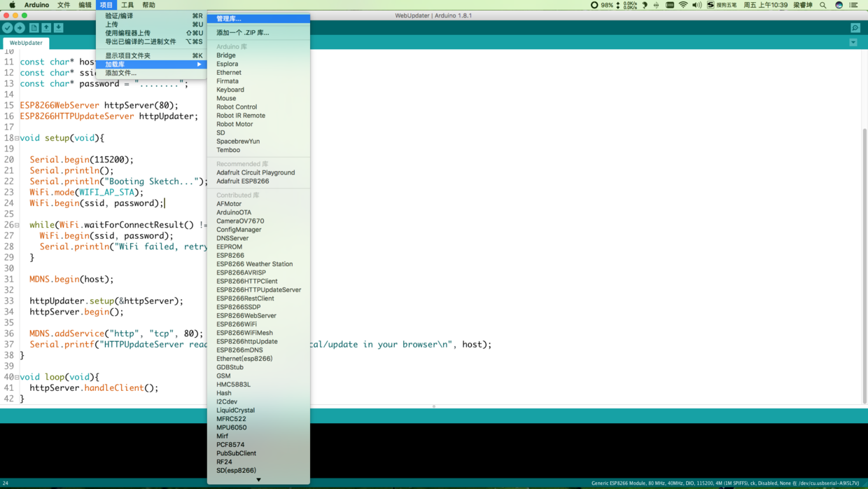Image resolution: width=868 pixels, height=489 pixels.
Task: Select the Robot IR Remote library
Action: (258, 116)
